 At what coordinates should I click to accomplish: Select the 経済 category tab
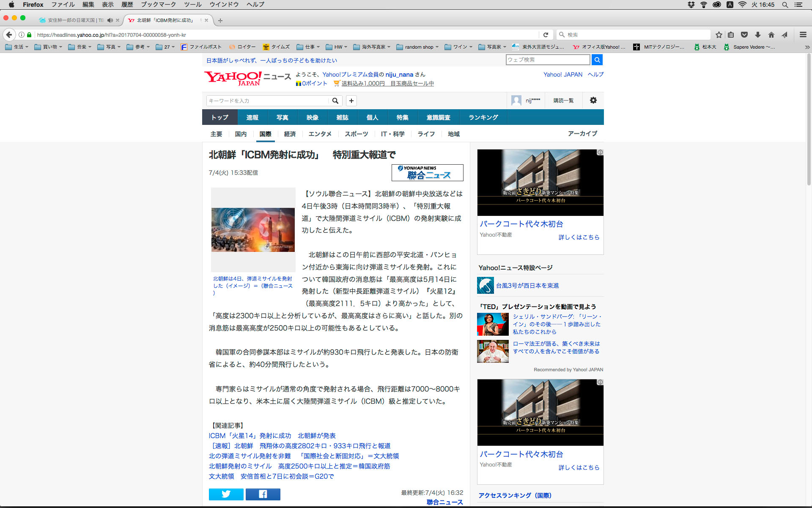click(290, 134)
